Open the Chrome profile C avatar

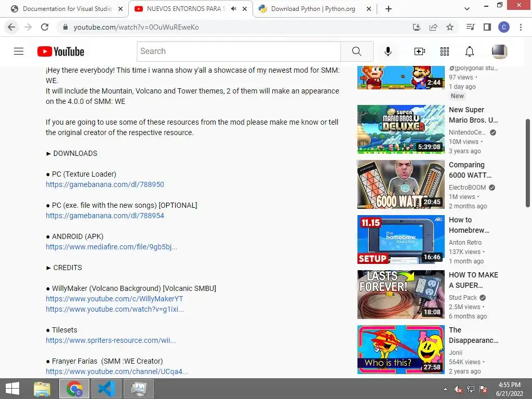pos(504,27)
